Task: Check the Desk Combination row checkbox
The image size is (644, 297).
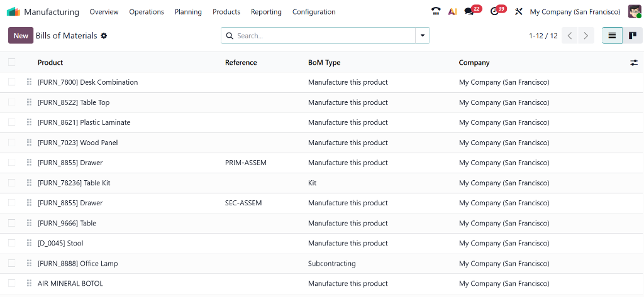Action: pyautogui.click(x=12, y=82)
